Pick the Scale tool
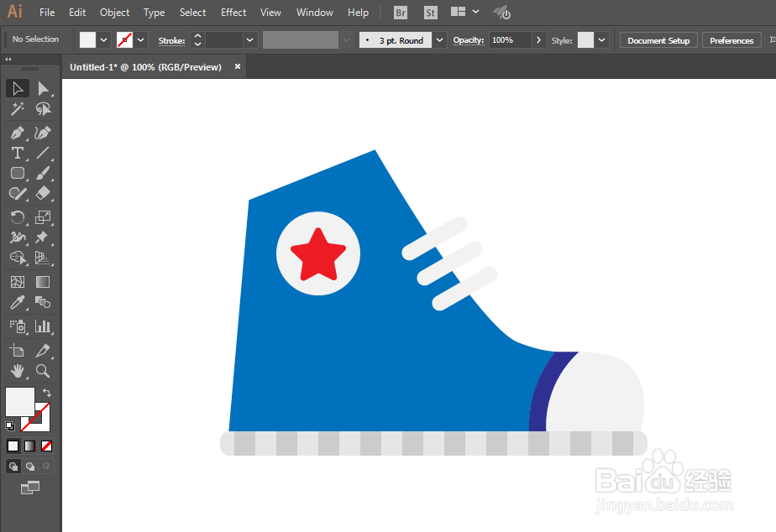 point(43,217)
